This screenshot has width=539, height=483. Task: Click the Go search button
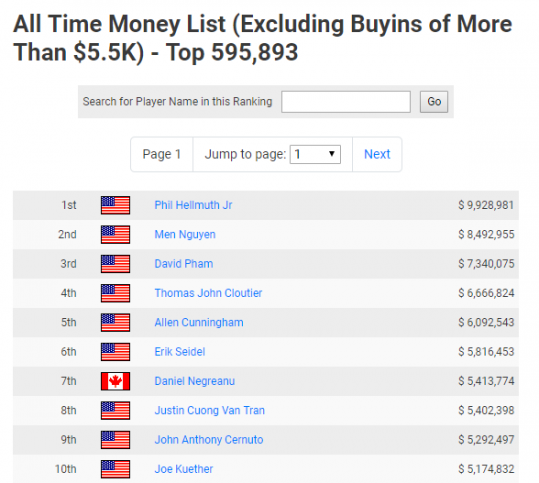point(434,102)
